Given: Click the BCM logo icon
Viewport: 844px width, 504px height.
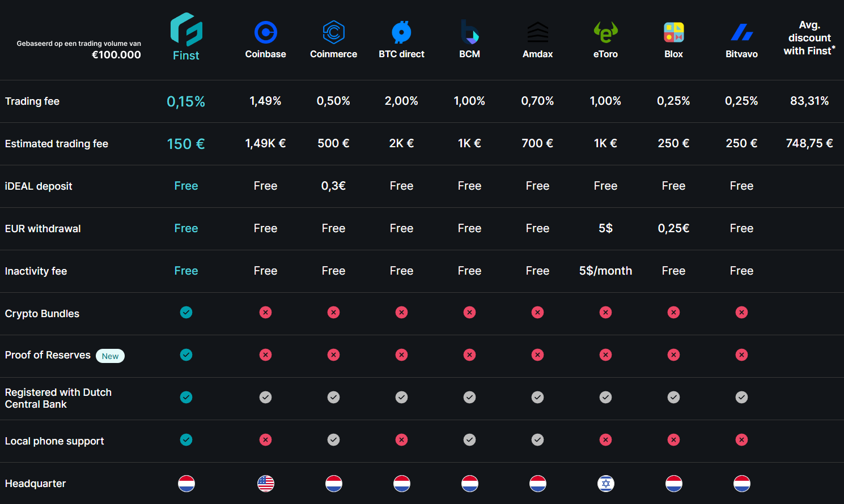Looking at the screenshot, I should coord(469,32).
